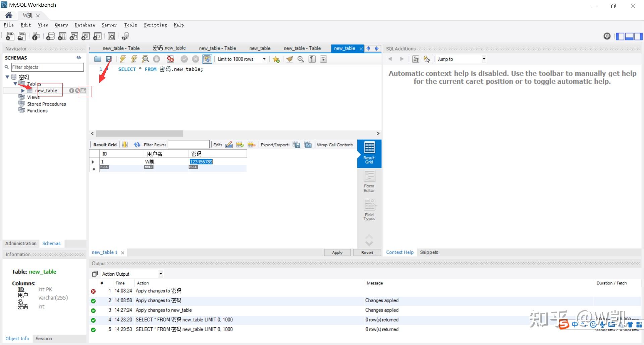
Task: Execute statement under cursor icon
Action: [134, 59]
